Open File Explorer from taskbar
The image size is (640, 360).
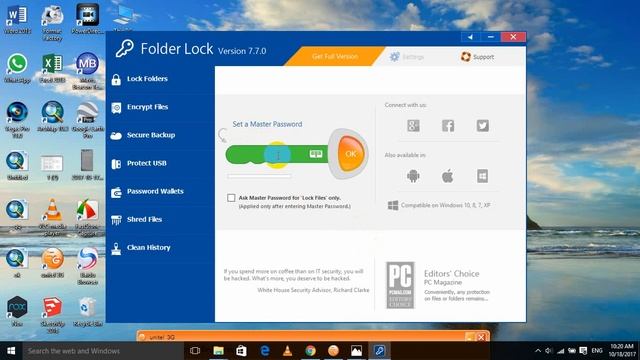pos(218,351)
